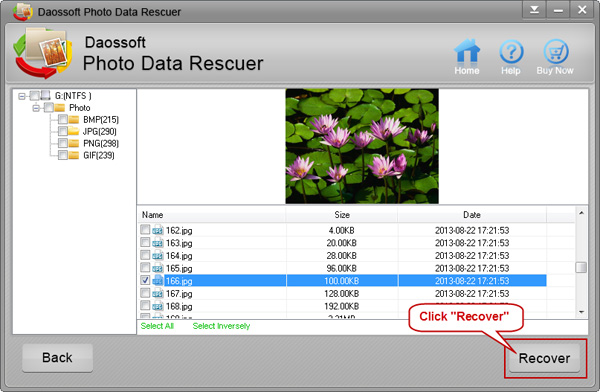
Task: Select the 167.jpg file name
Action: point(179,294)
